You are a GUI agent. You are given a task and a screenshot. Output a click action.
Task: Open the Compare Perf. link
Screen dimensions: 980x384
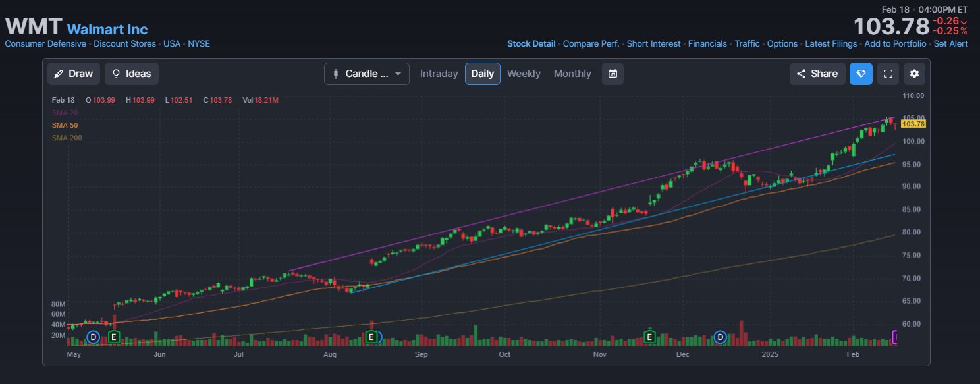point(591,43)
